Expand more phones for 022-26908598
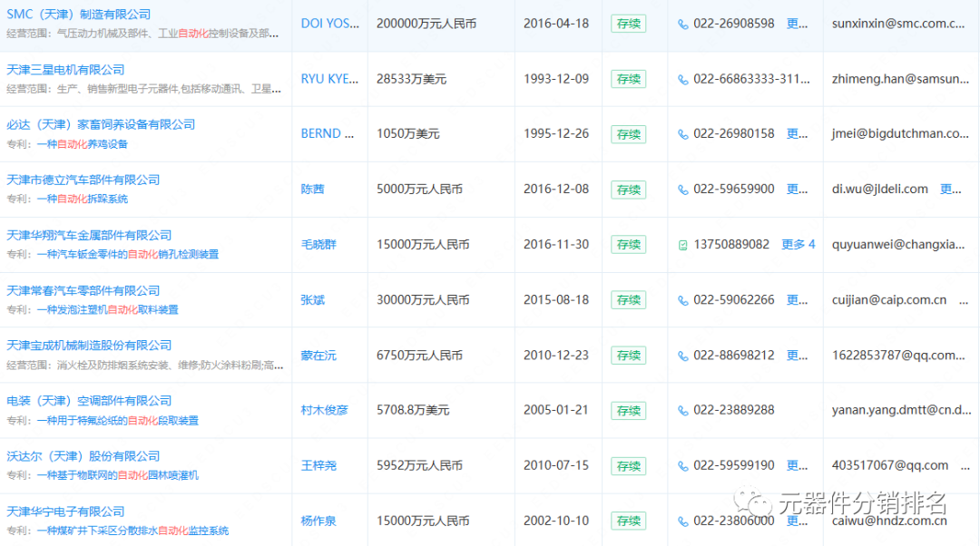 (797, 24)
